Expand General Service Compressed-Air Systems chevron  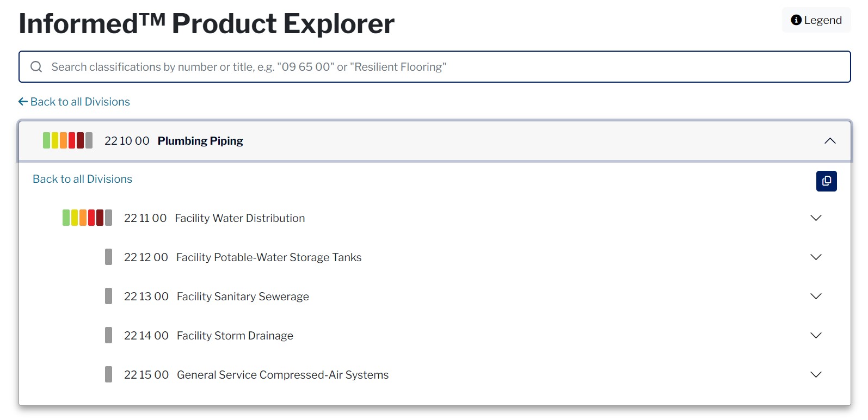815,375
